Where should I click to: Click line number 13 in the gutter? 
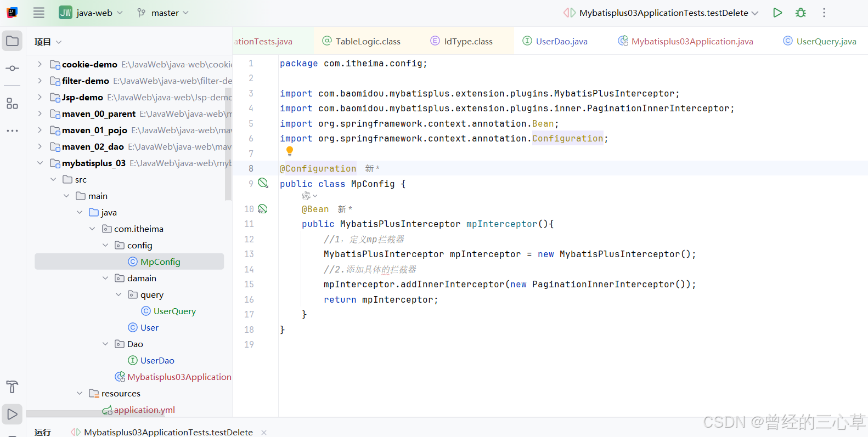249,254
